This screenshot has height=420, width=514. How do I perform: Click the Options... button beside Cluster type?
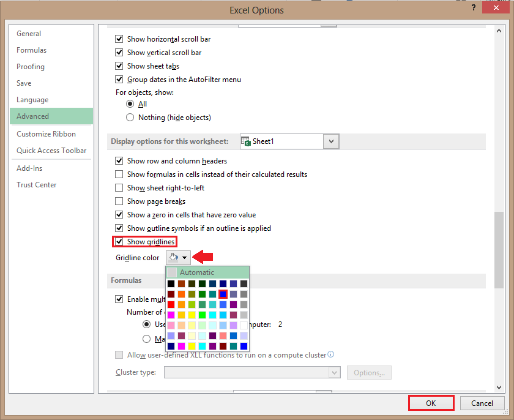369,372
